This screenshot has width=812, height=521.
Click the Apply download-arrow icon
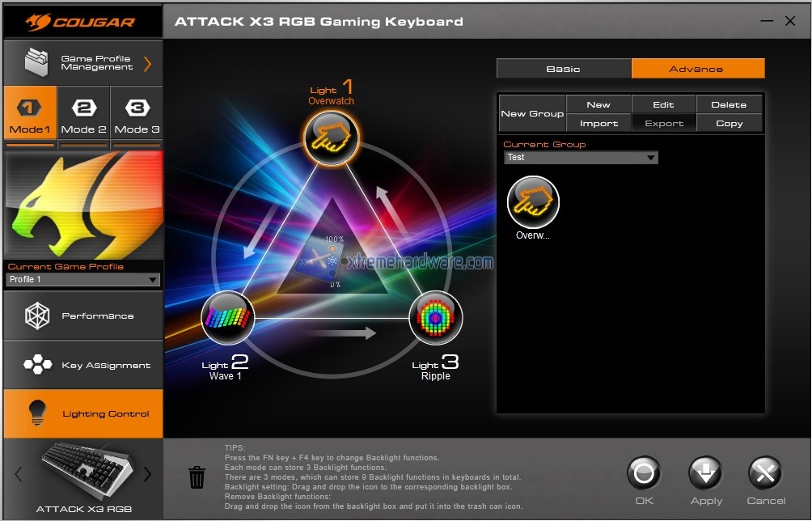pos(706,474)
